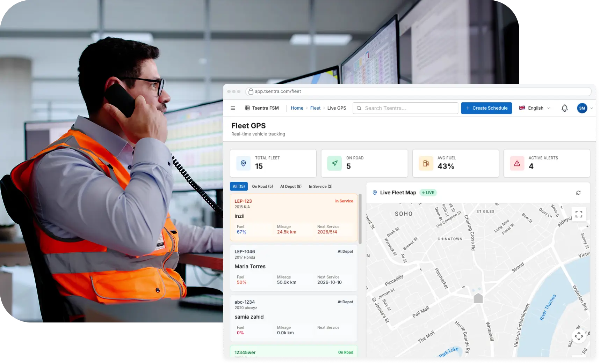Click the Total Fleet location pin icon
Viewport: 600px width, 364px height.
click(x=244, y=163)
